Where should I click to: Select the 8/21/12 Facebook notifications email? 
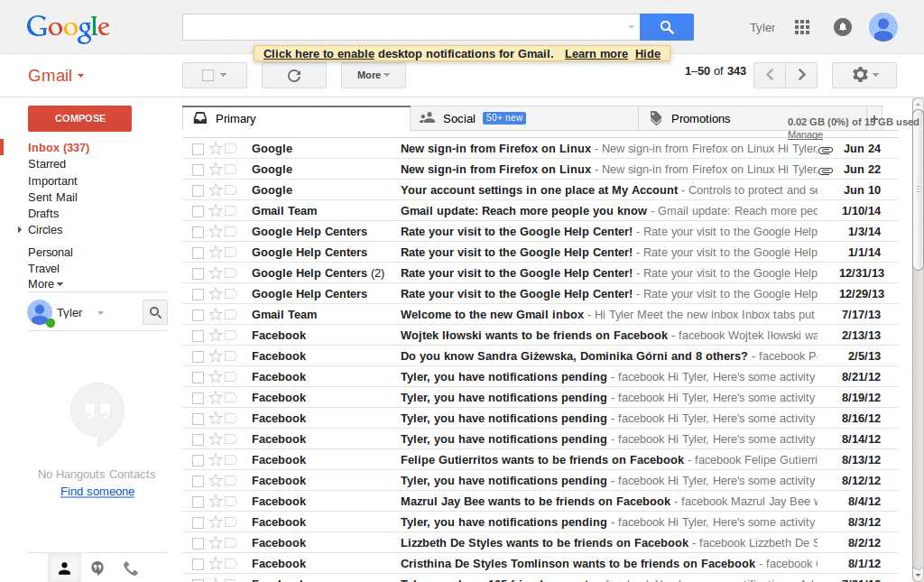pyautogui.click(x=198, y=377)
